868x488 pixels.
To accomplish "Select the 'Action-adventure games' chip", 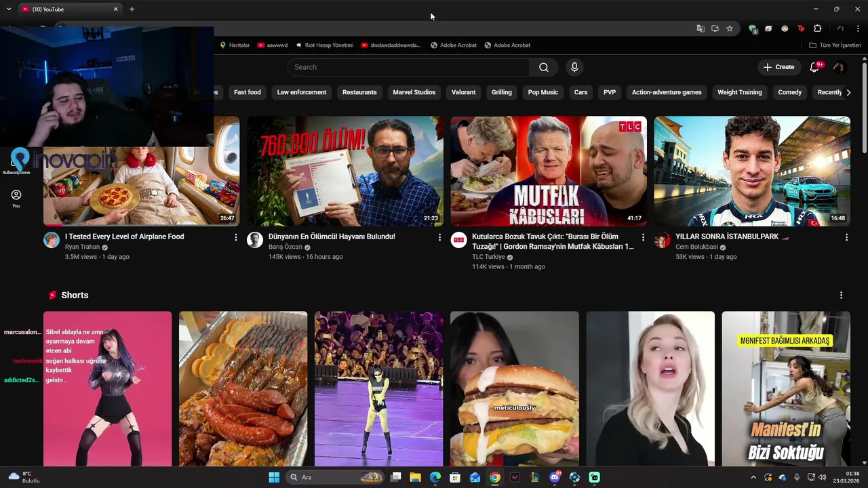I will tap(667, 92).
